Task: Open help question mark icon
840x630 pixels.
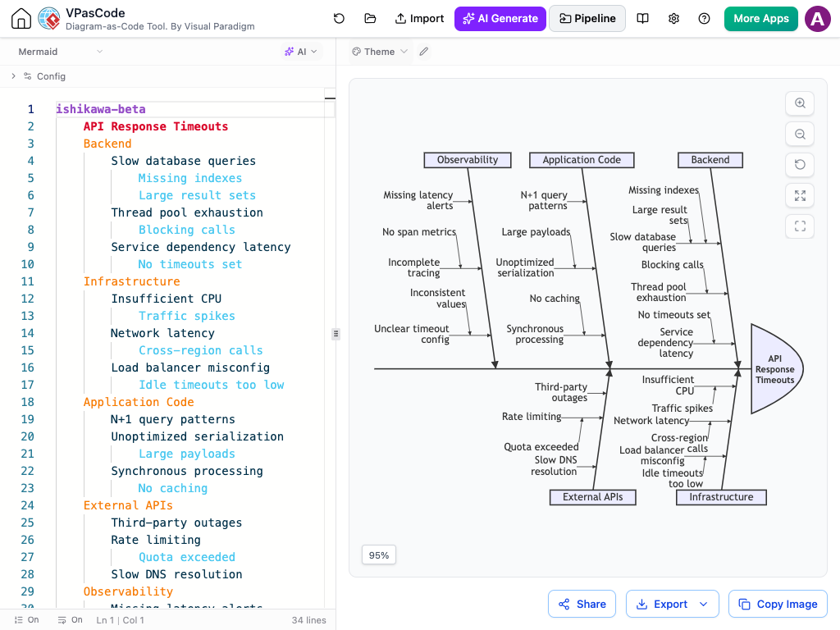Action: (704, 18)
